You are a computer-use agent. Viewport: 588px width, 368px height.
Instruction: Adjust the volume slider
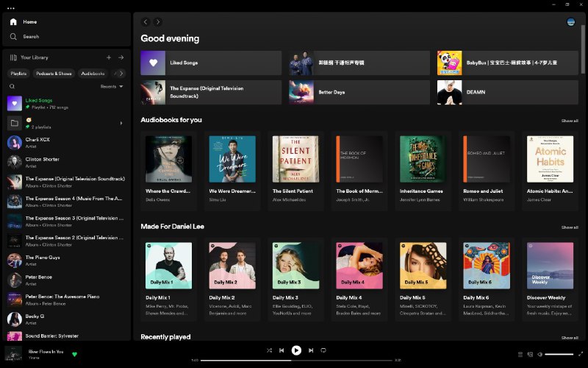pyautogui.click(x=559, y=354)
